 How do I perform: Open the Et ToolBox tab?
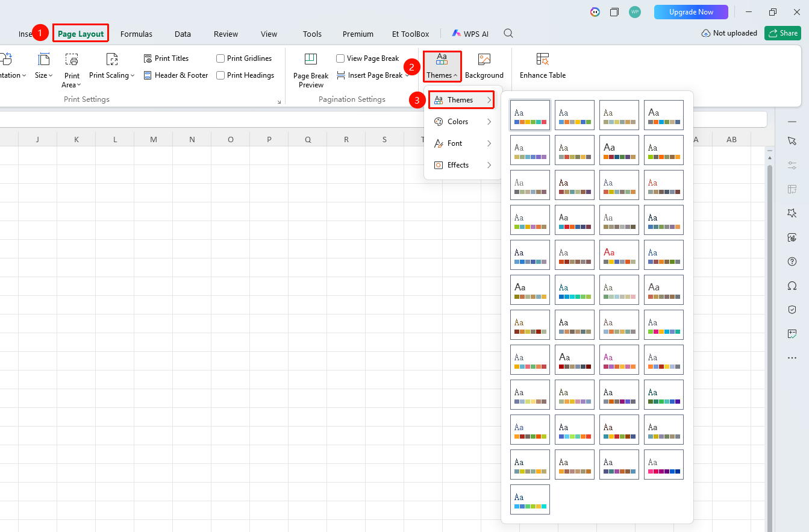(410, 34)
